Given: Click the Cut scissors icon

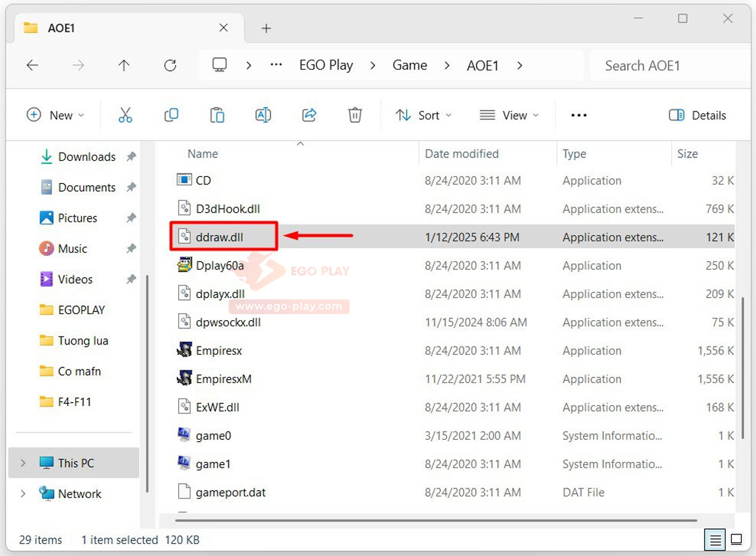Looking at the screenshot, I should coord(126,116).
